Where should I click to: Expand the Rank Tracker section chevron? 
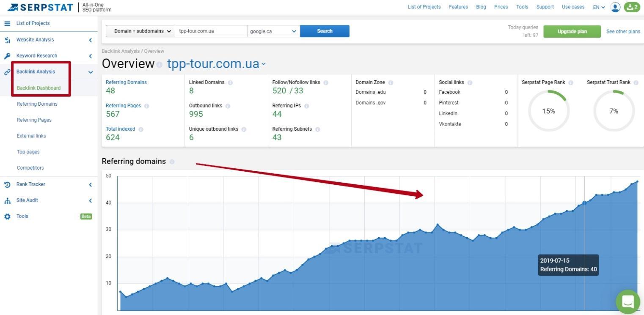(90, 184)
